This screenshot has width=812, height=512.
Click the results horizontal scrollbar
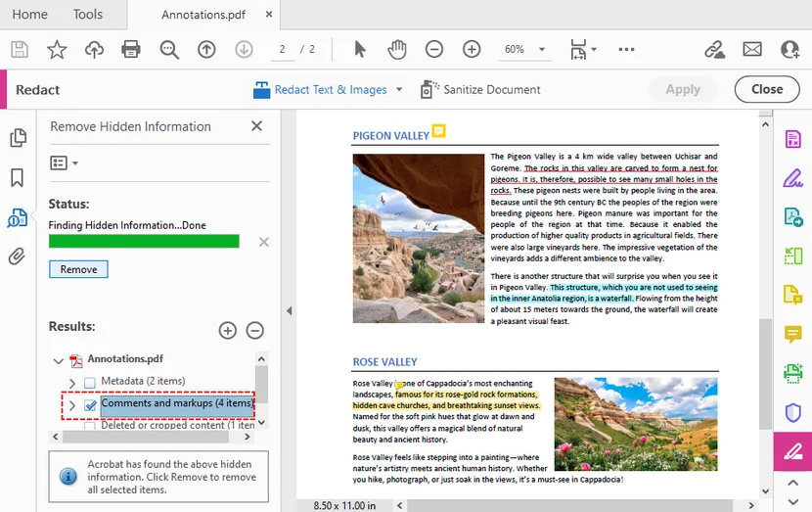coord(146,437)
